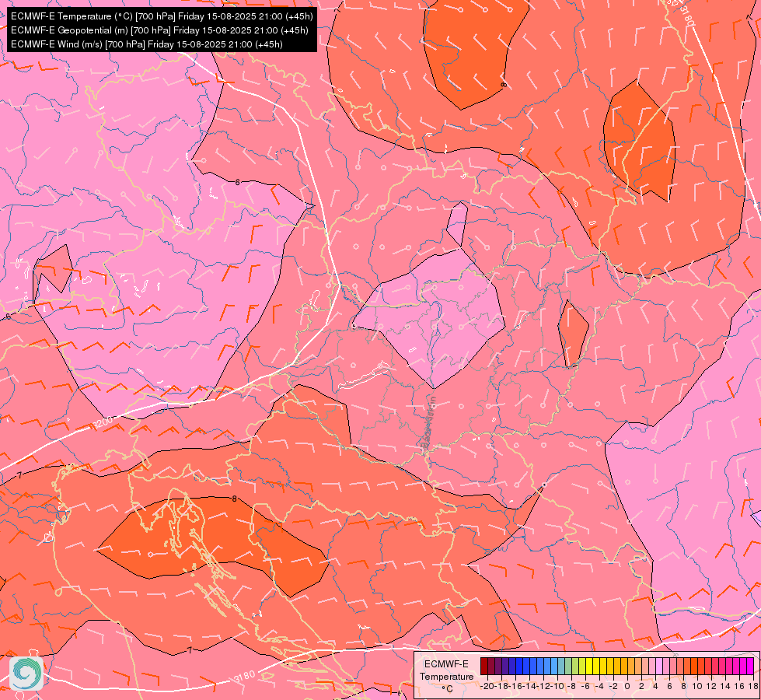This screenshot has height=700, width=761.
Task: Click the 3200 geopotential contour label
Action: (x=103, y=422)
